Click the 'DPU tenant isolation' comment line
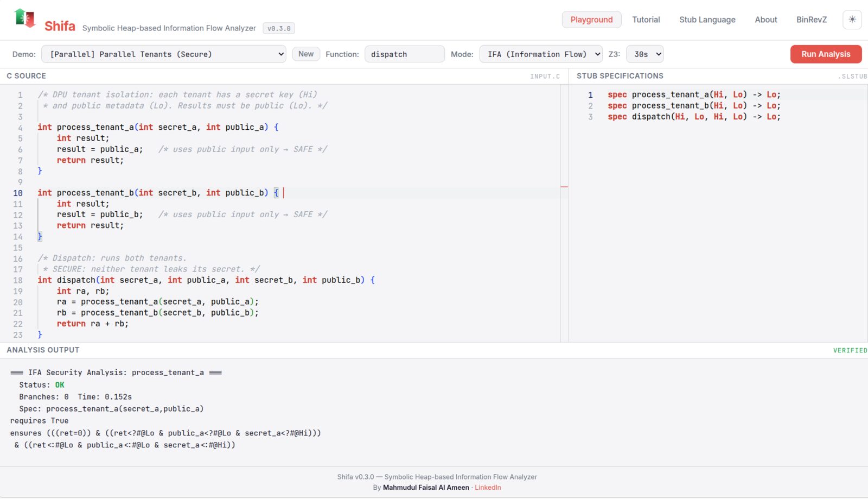This screenshot has width=868, height=499. 177,94
